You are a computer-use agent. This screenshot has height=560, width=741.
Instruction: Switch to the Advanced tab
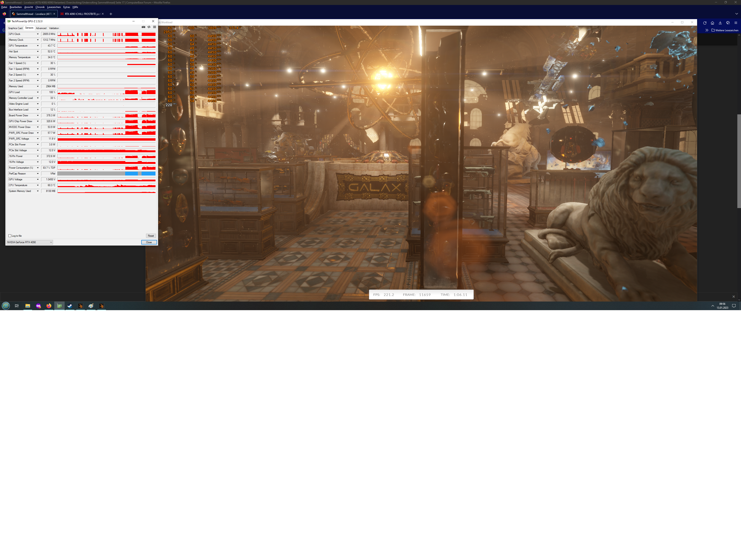(x=41, y=28)
